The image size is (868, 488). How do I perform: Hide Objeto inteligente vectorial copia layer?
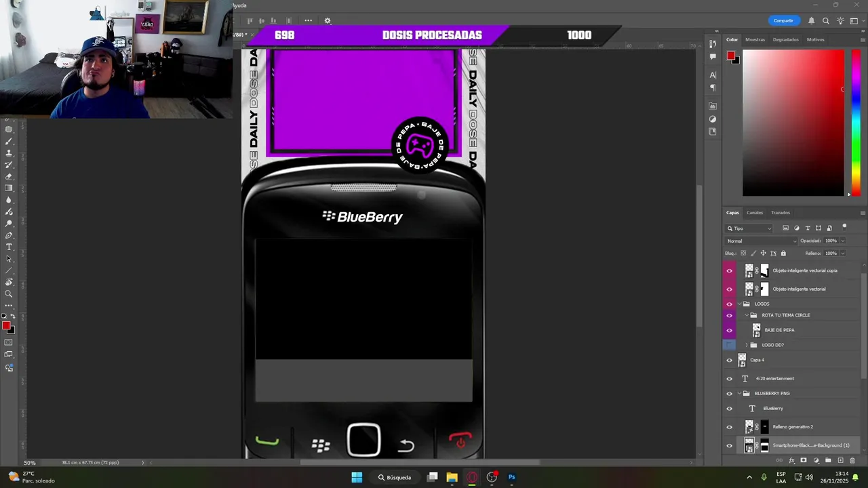pos(730,270)
